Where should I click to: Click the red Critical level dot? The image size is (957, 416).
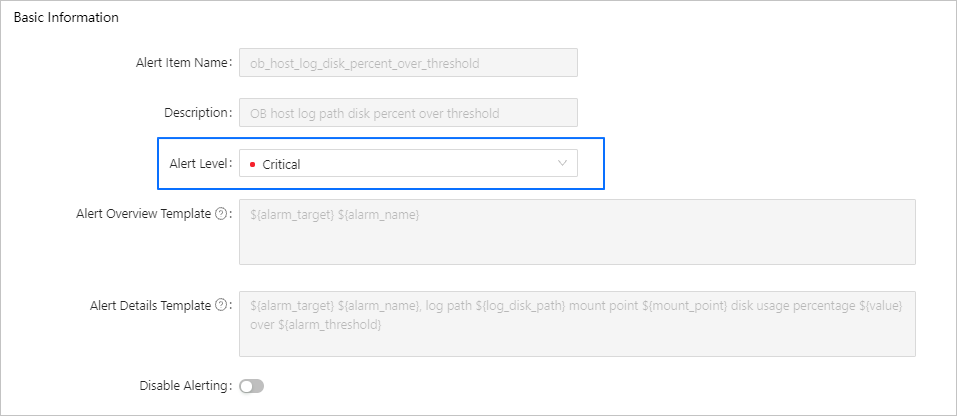coord(253,164)
